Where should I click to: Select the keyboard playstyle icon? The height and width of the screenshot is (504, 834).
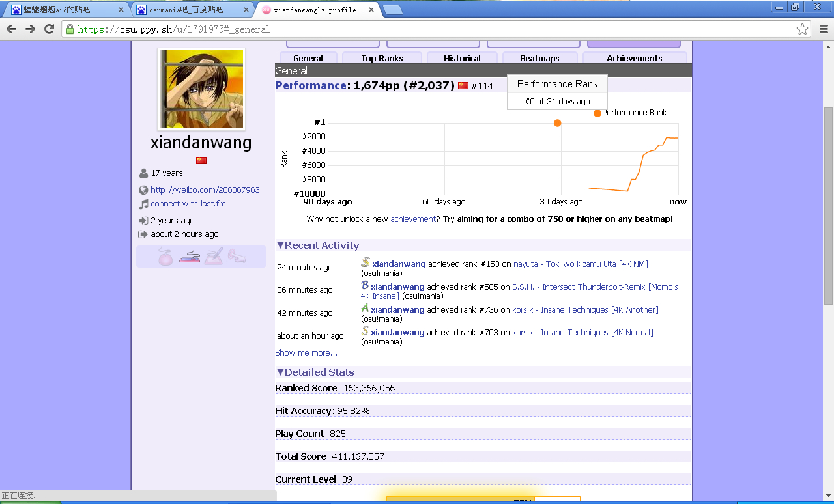point(190,257)
